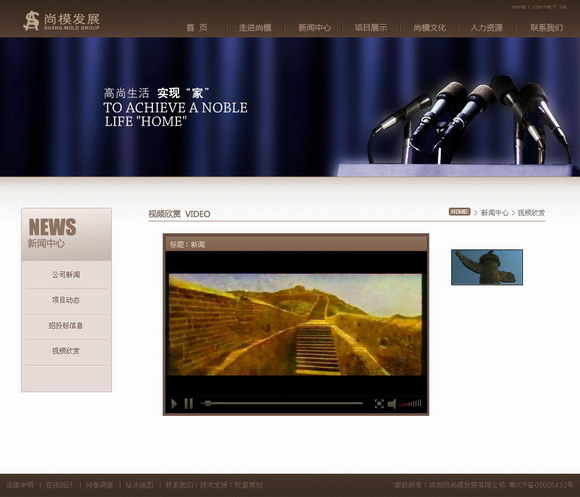Viewport: 580px width, 497px height.
Task: Open the 走进尚模 menu item
Action: point(255,28)
